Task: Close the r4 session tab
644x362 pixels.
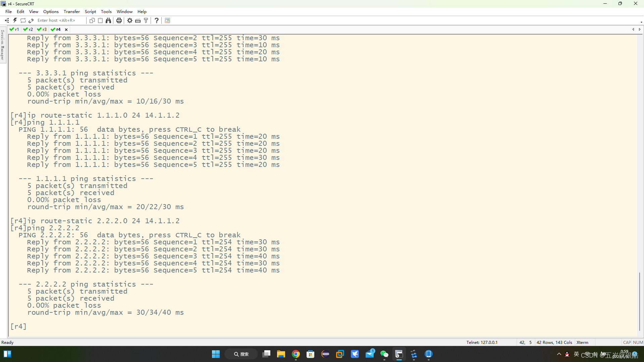Action: (66, 29)
